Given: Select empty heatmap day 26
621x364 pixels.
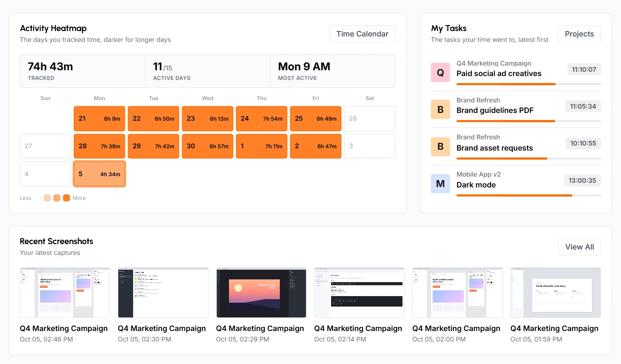Looking at the screenshot, I should click(x=370, y=118).
